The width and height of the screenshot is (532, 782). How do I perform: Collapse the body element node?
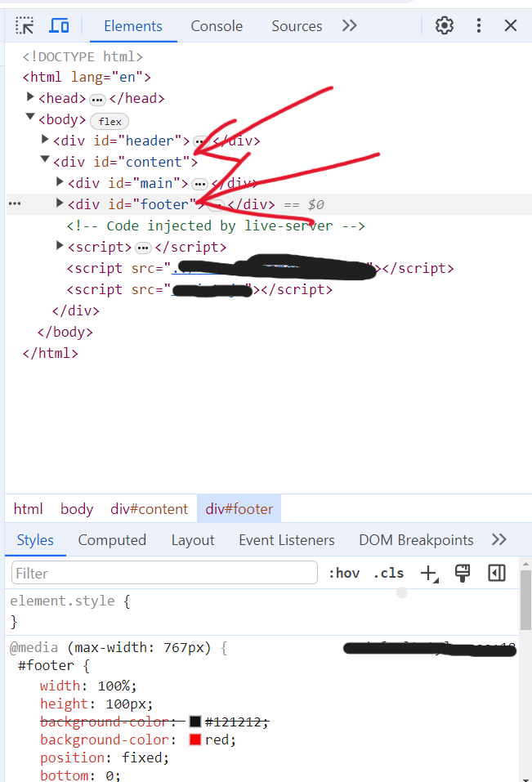point(30,117)
